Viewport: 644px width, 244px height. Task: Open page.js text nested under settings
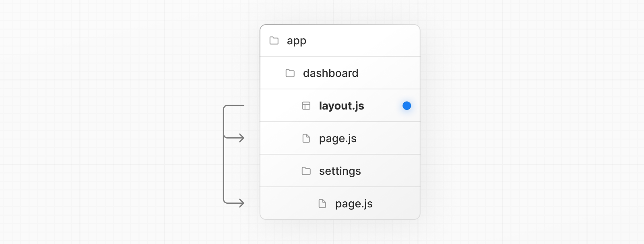(x=354, y=204)
